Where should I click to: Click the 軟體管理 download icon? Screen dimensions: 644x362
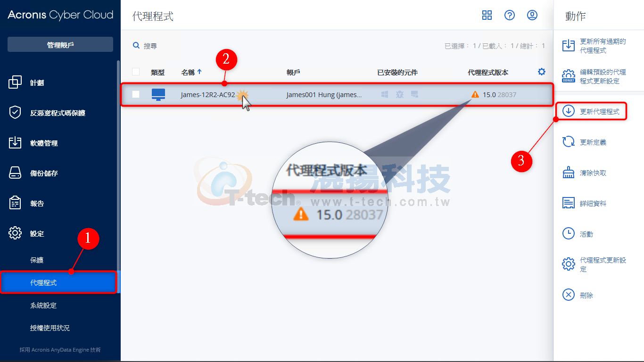[x=15, y=143]
